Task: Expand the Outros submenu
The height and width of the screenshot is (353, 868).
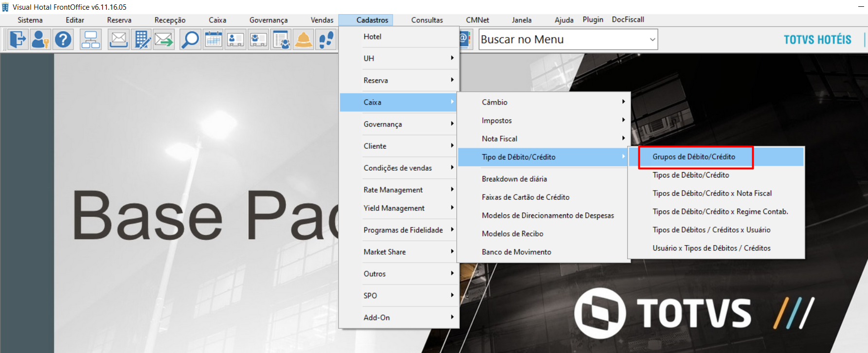Action: click(399, 274)
